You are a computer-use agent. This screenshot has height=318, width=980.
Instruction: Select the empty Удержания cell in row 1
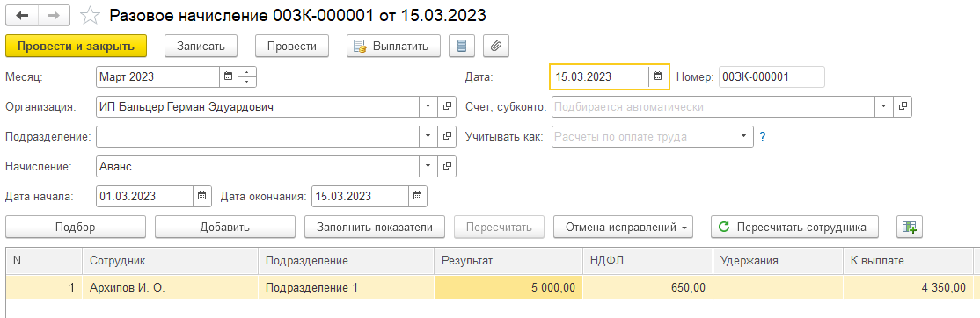pyautogui.click(x=779, y=287)
